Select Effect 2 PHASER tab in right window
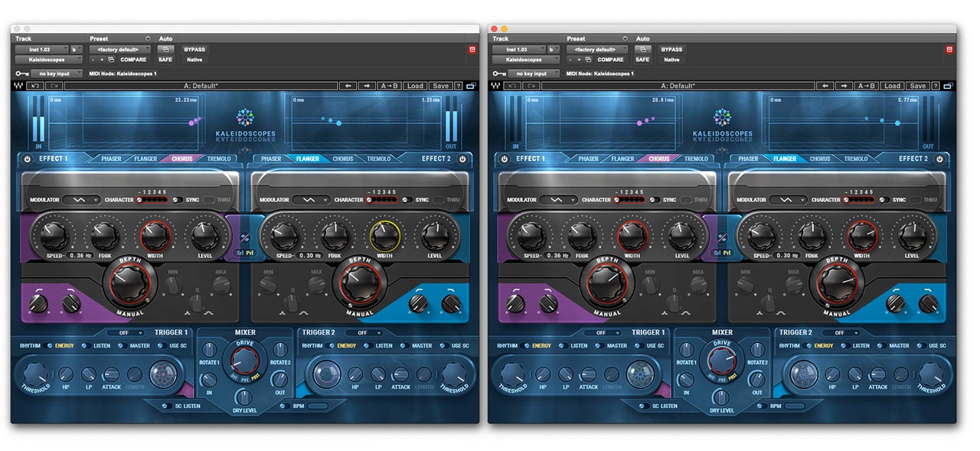Image resolution: width=980 pixels, height=451 pixels. coord(748,159)
